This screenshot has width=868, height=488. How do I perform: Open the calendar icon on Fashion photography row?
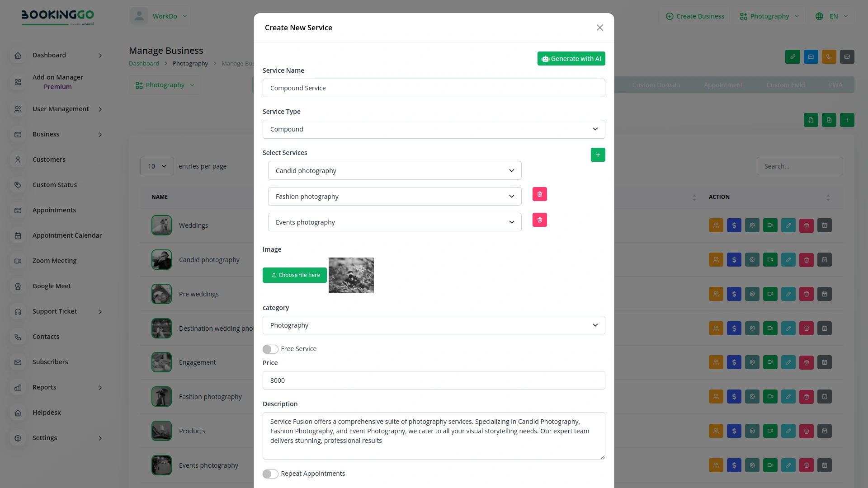click(824, 396)
